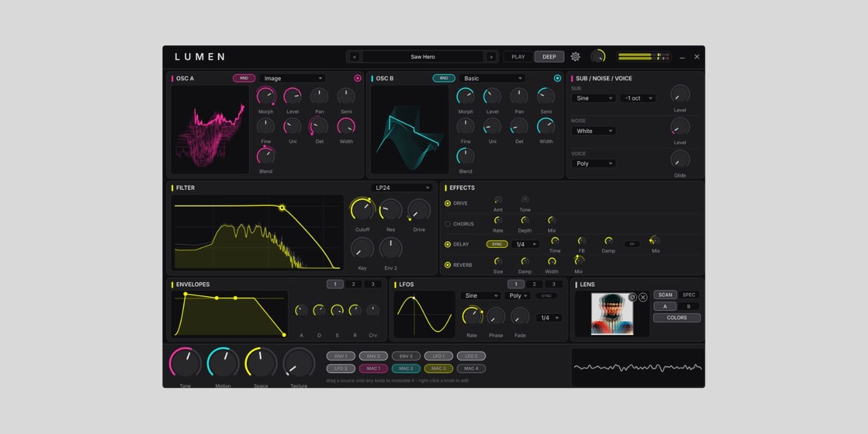Viewport: 868px width, 434px height.
Task: Click the Lens COLORS button
Action: coord(677,317)
